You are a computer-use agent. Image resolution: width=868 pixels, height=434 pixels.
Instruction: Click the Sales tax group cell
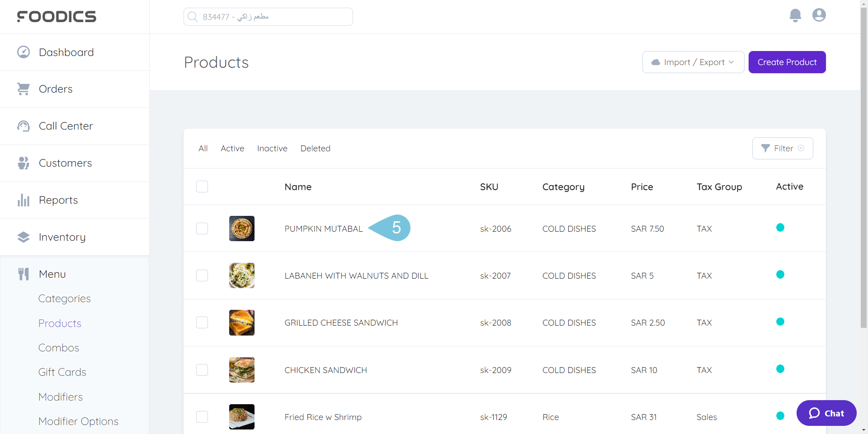pyautogui.click(x=707, y=417)
